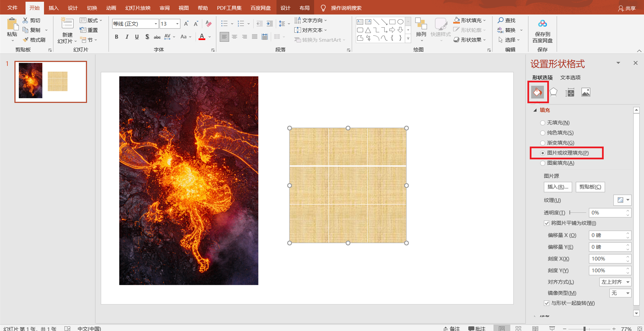Viewport: 644px width, 331px height.
Task: Click the New Slide (新建幻灯片) icon
Action: click(x=67, y=24)
